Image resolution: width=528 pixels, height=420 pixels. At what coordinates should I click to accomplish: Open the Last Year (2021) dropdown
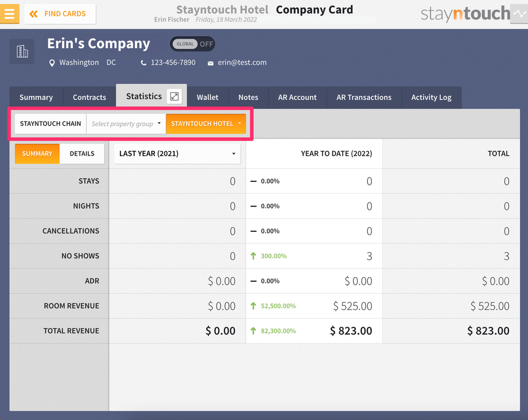[x=177, y=154]
